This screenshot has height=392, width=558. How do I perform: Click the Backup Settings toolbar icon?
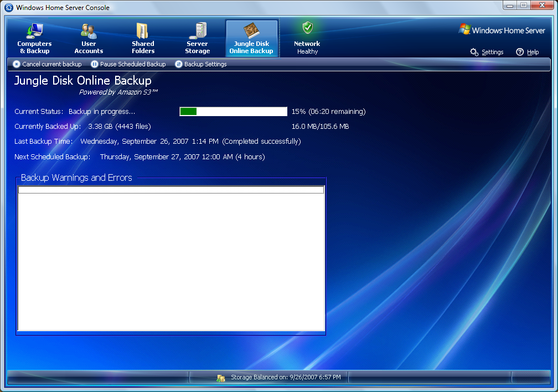click(179, 64)
